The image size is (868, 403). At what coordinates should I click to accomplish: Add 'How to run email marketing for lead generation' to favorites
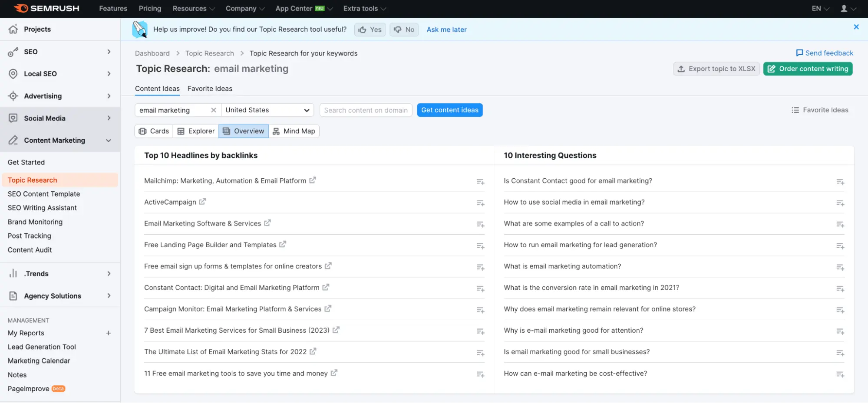pyautogui.click(x=840, y=246)
